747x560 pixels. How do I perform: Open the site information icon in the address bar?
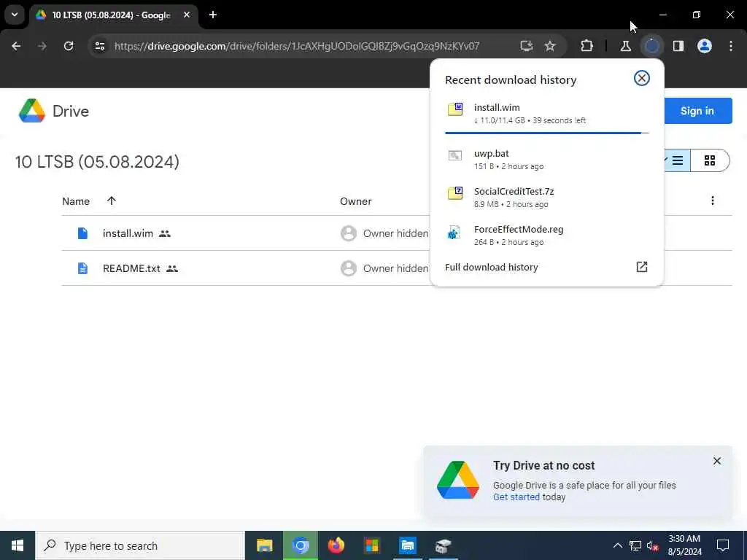click(99, 46)
